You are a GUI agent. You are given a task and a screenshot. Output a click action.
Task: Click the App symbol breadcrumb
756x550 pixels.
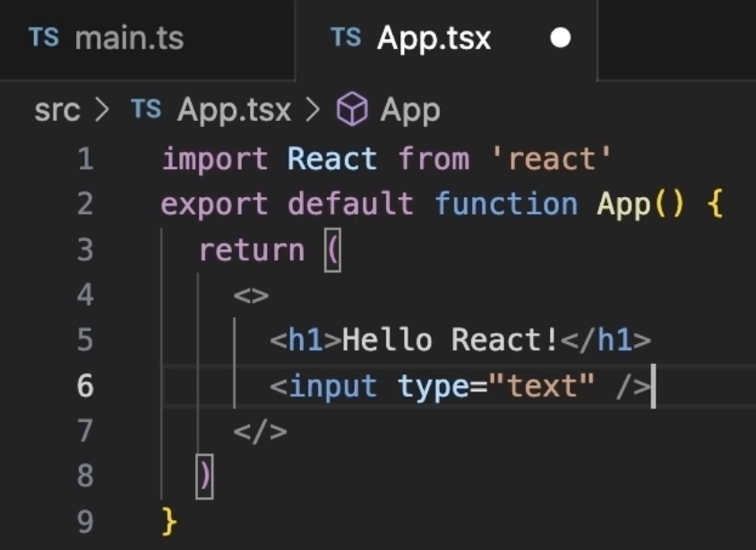(410, 110)
